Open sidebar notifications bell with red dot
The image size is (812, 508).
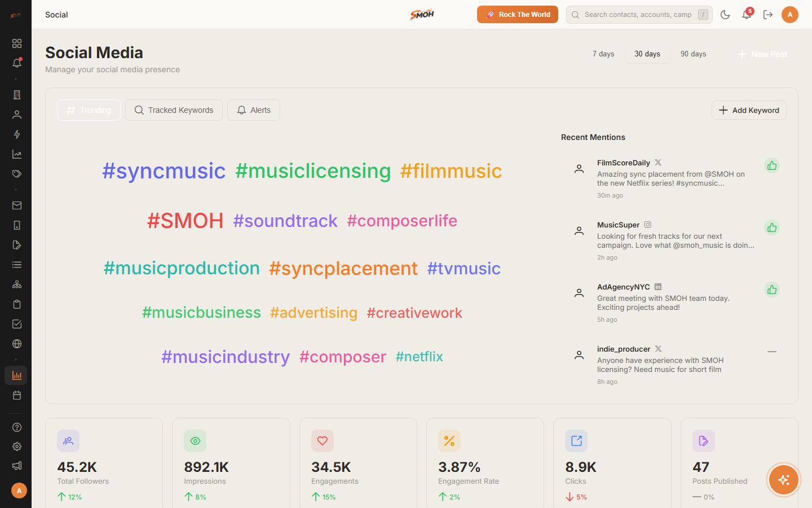(x=17, y=63)
